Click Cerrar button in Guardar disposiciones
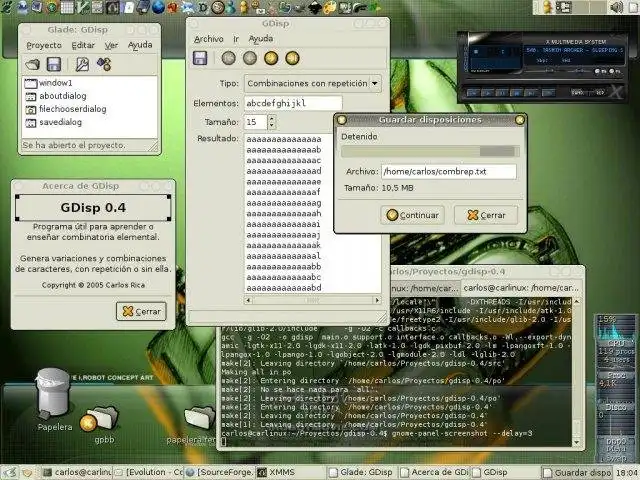The width and height of the screenshot is (640, 480). (x=486, y=215)
